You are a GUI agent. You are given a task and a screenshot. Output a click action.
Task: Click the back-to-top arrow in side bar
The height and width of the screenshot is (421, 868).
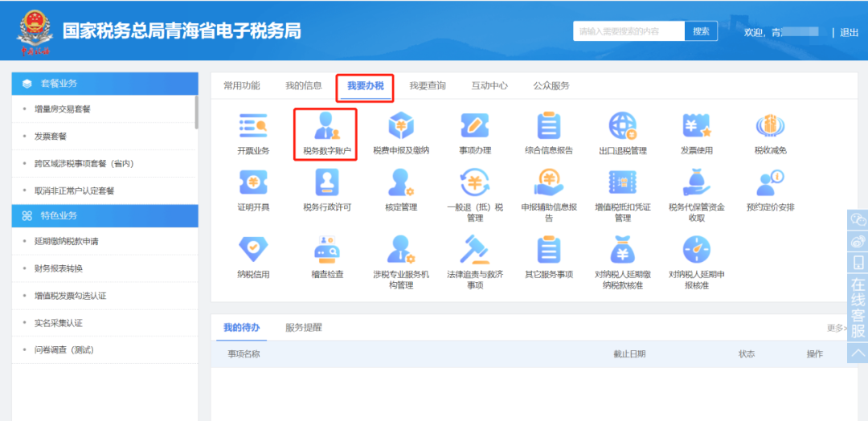[x=858, y=353]
